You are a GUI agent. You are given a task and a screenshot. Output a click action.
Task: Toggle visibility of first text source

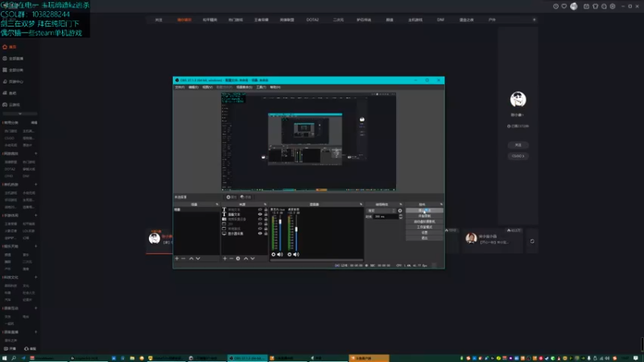[260, 210]
